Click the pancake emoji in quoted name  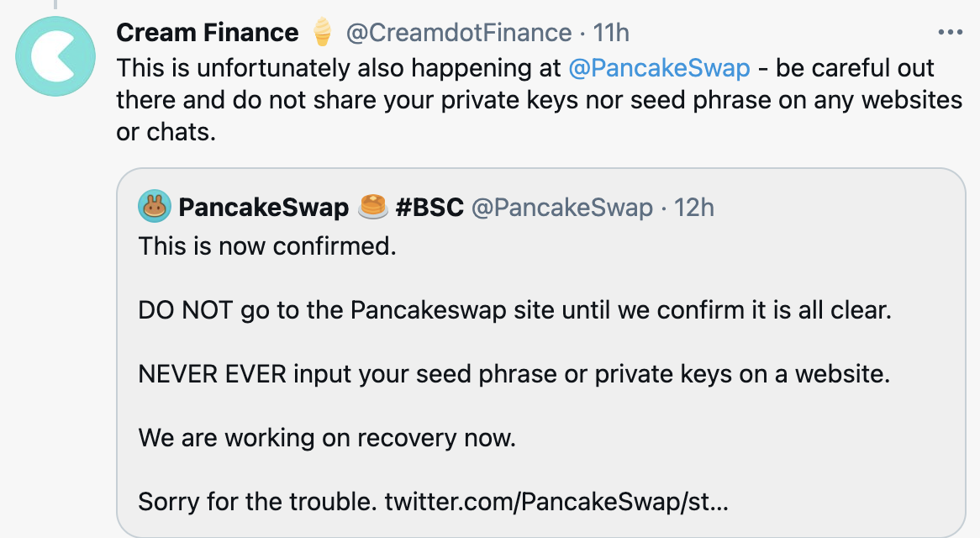click(x=371, y=207)
